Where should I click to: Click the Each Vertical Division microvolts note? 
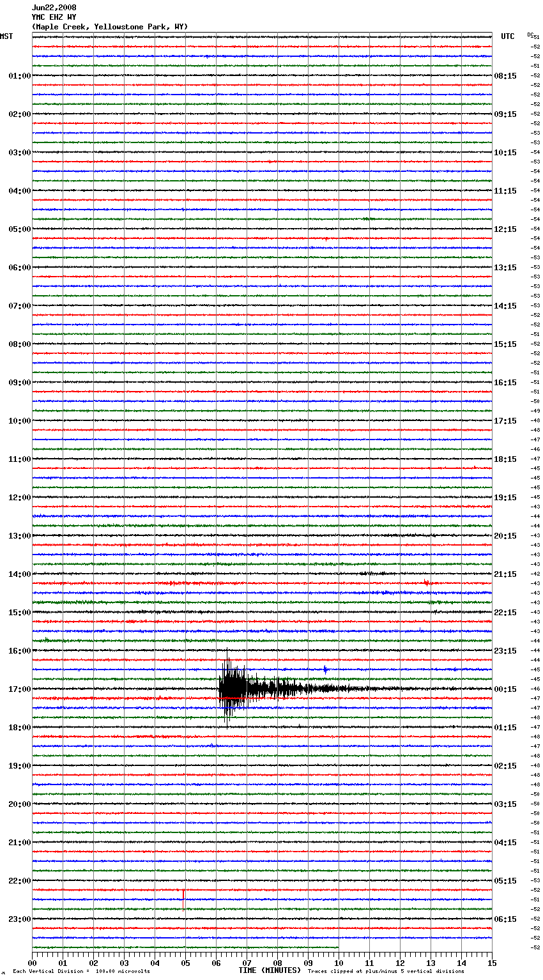(81, 972)
